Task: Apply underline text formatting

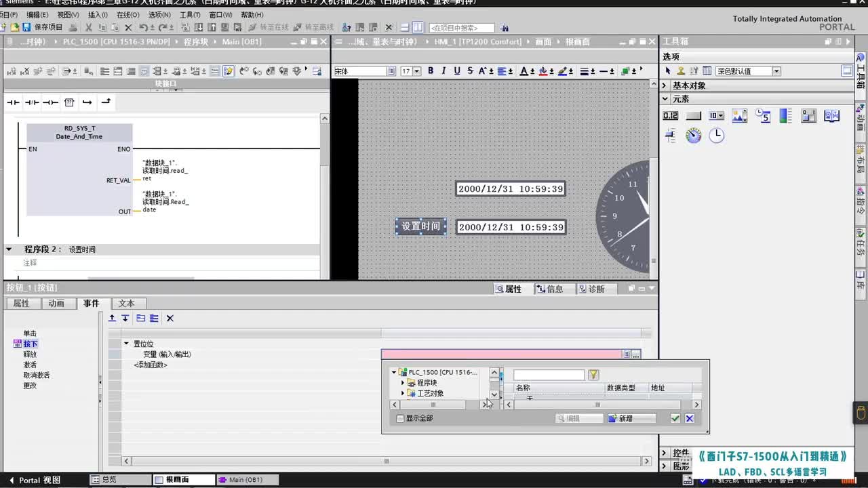Action: pos(457,71)
